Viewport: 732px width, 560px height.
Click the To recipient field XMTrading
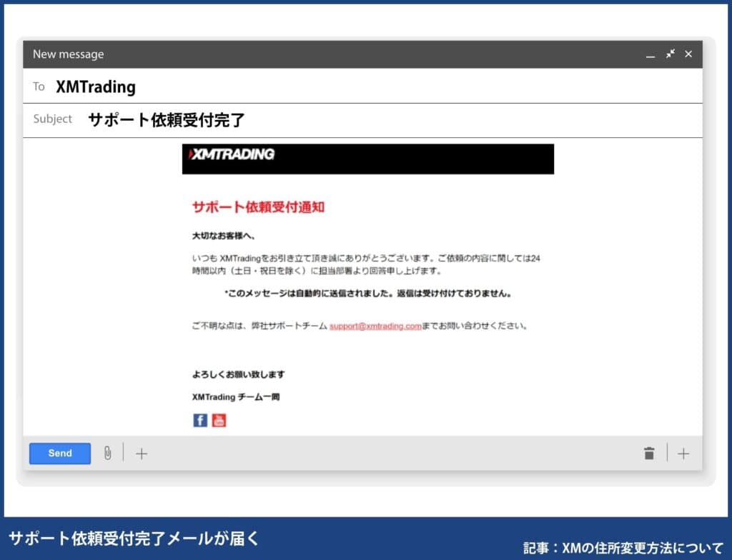tap(362, 86)
